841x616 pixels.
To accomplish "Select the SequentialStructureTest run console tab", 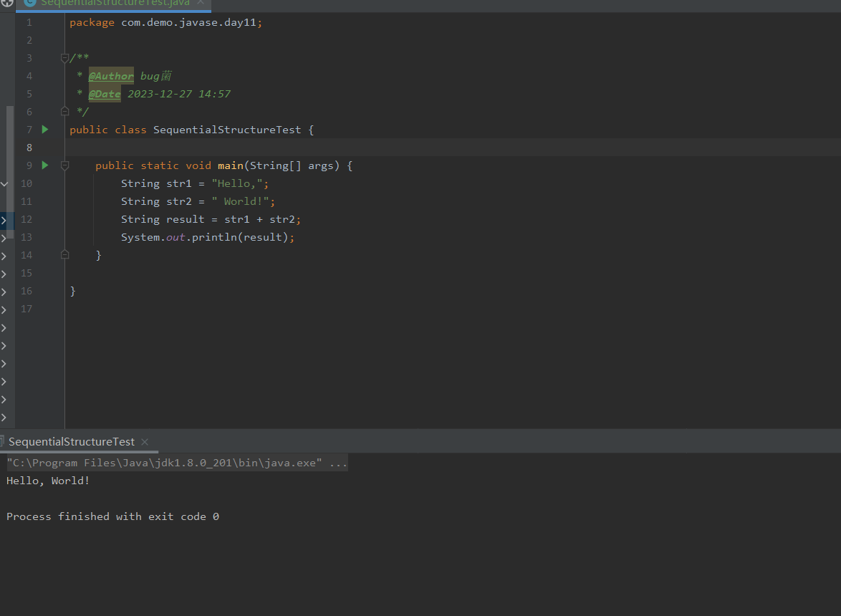I will (x=72, y=442).
